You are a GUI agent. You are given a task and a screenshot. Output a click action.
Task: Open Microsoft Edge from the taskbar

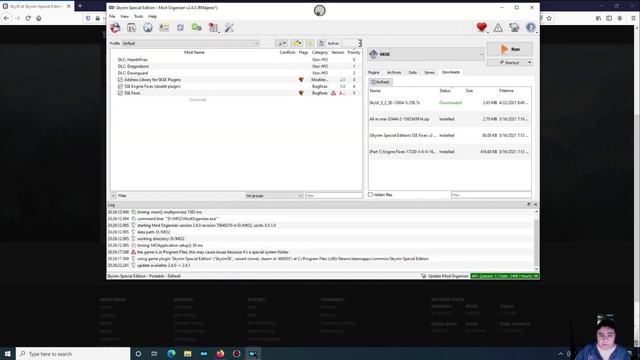pos(171,353)
